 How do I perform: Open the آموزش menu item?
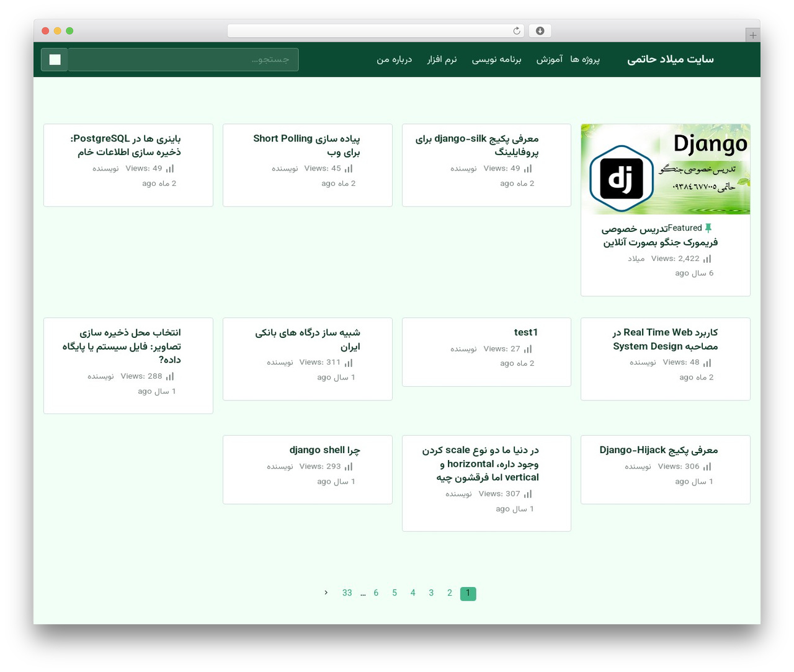point(550,60)
